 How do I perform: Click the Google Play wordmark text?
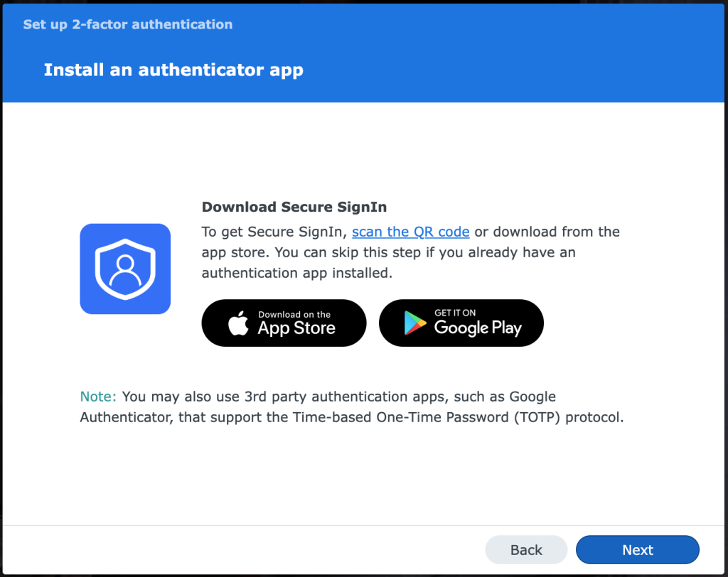pos(478,328)
